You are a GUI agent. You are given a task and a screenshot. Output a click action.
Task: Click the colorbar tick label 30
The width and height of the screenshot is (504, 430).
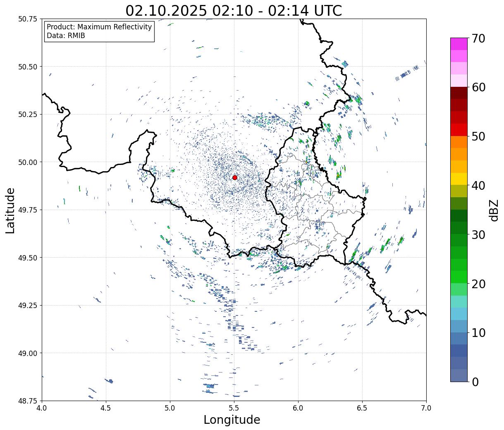coord(478,235)
